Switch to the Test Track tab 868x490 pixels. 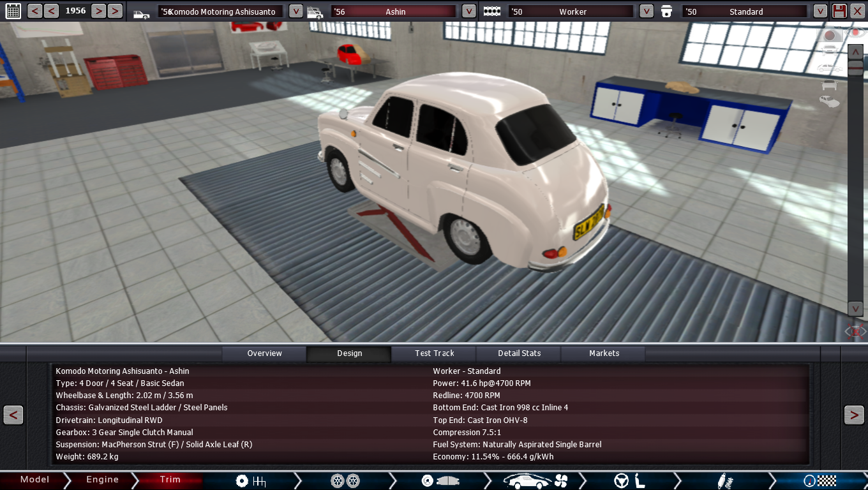coord(435,353)
